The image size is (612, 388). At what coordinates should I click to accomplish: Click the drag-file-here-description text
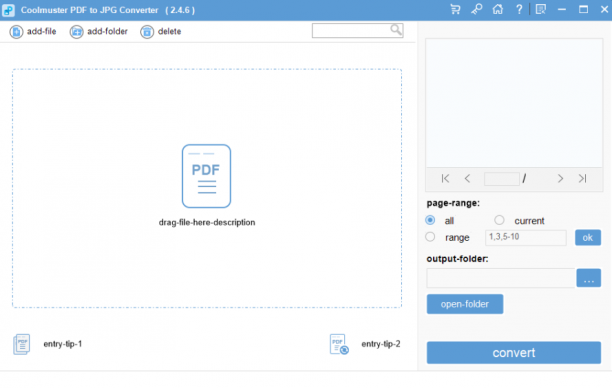coord(207,222)
